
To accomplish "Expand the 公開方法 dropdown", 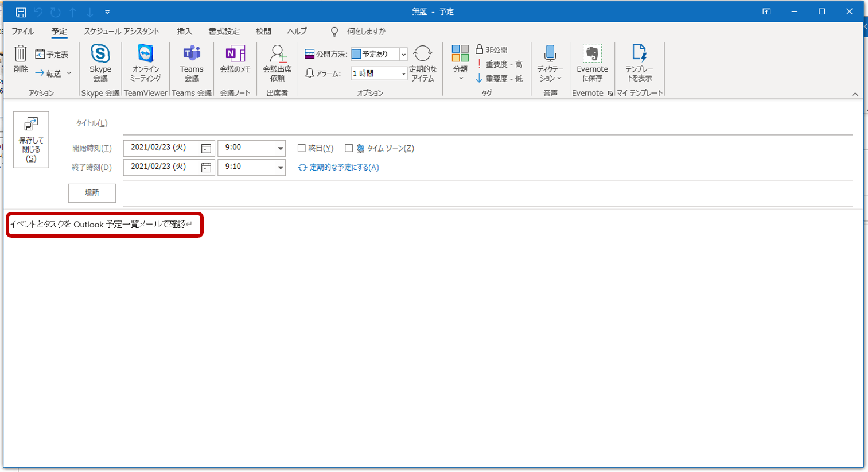I will pos(403,55).
